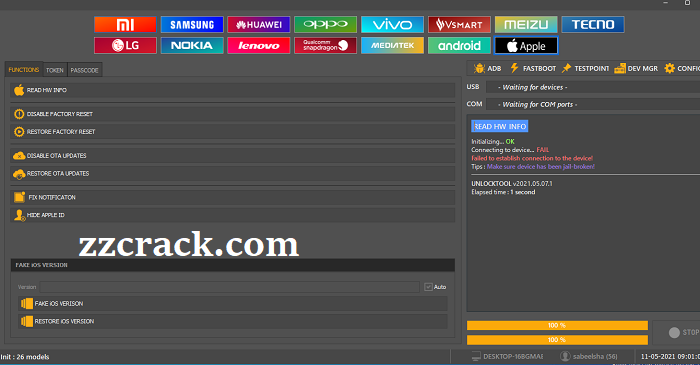Pick the MediaTek brand tile

pyautogui.click(x=392, y=46)
